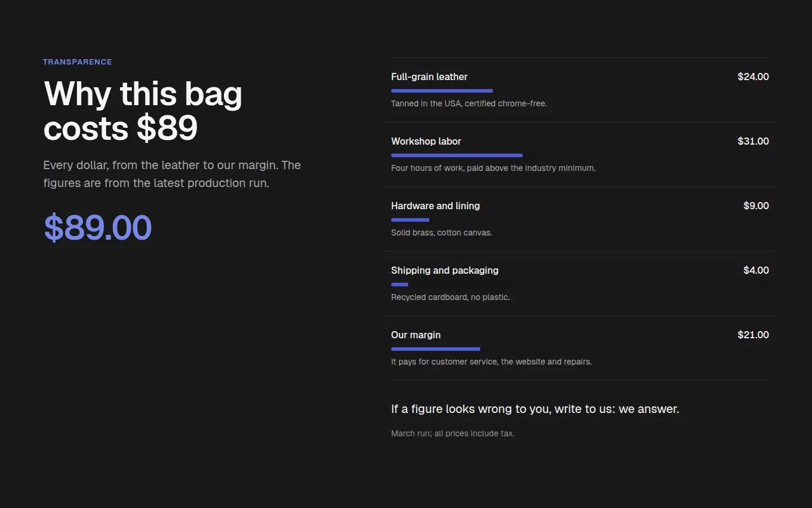
Task: Select the paragraph starting "Every dollar, from the leather"
Action: [x=172, y=174]
